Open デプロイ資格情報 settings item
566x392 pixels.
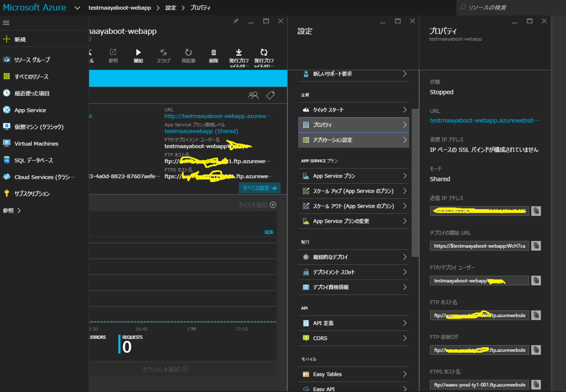coord(354,287)
